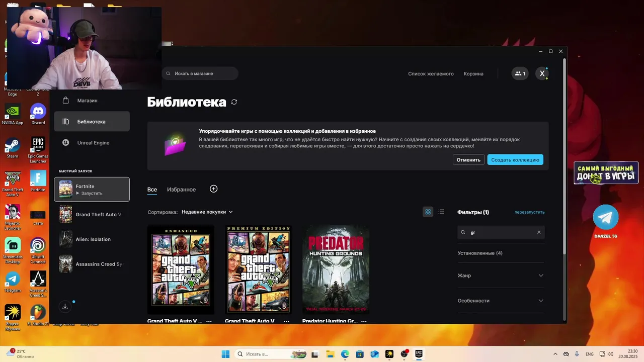Switch to grid view
The width and height of the screenshot is (644, 362).
pos(428,212)
